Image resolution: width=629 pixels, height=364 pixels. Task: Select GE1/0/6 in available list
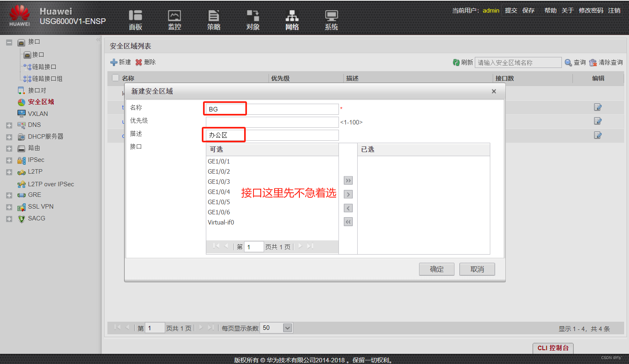pyautogui.click(x=219, y=212)
